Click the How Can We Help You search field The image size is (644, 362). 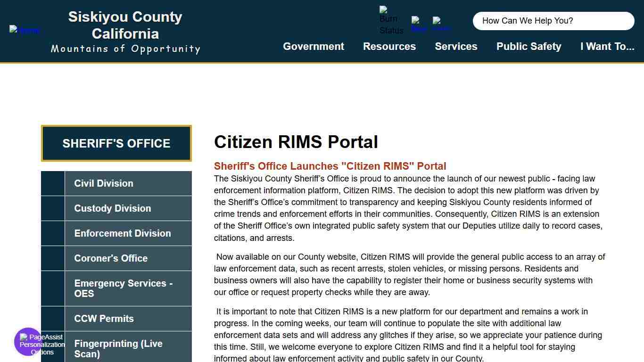553,21
